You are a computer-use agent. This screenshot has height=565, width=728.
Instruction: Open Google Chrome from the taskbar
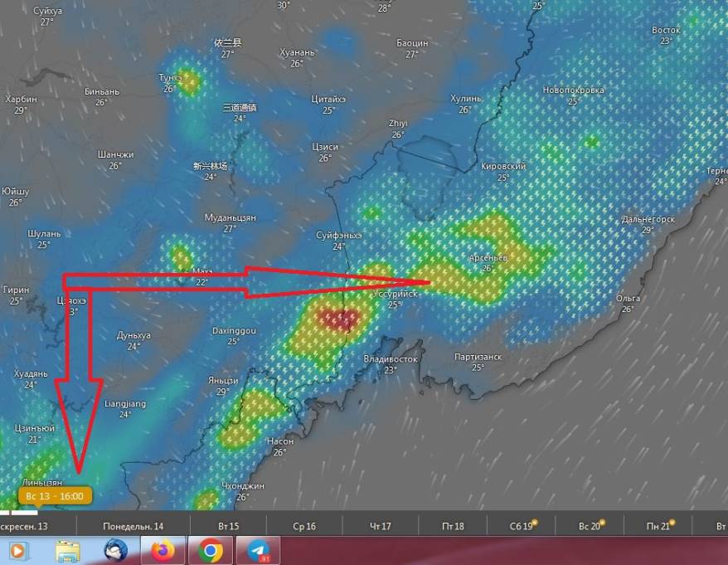211,550
